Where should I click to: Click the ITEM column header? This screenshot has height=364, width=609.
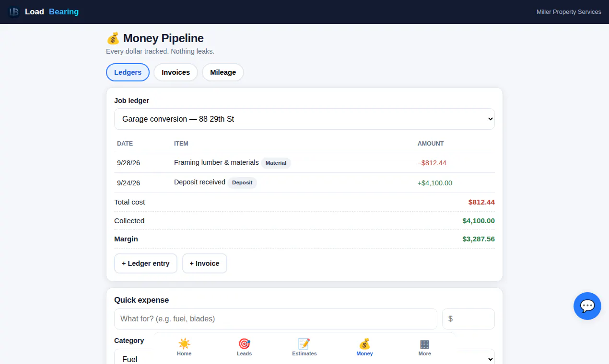[181, 144]
